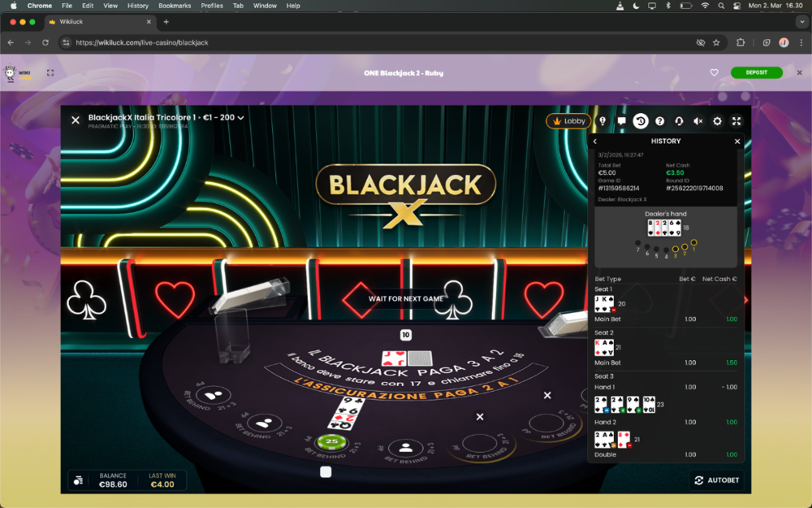812x508 pixels.
Task: Toggle the History panel clock icon
Action: point(641,121)
